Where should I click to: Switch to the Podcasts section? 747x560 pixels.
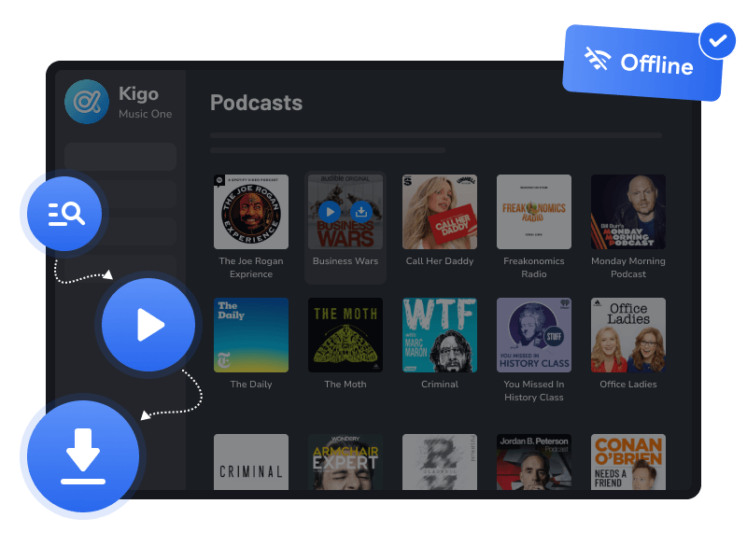pos(256,103)
